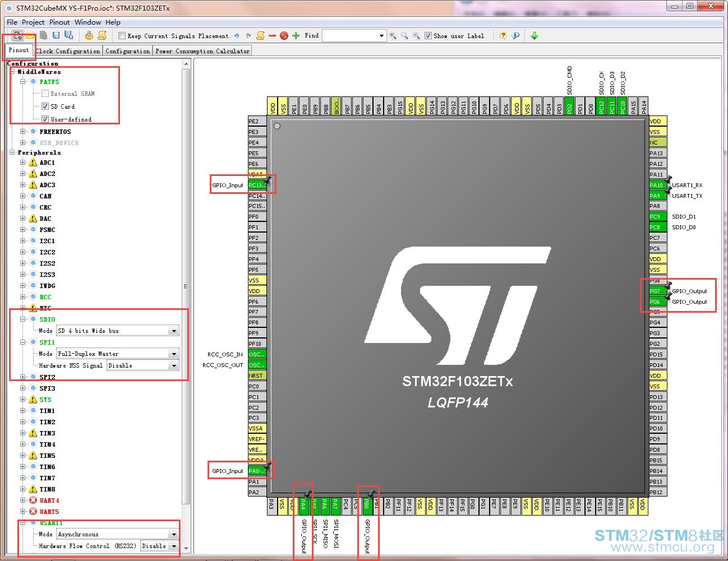The image size is (728, 561).
Task: Click the warning icon next to DAC
Action: (33, 219)
